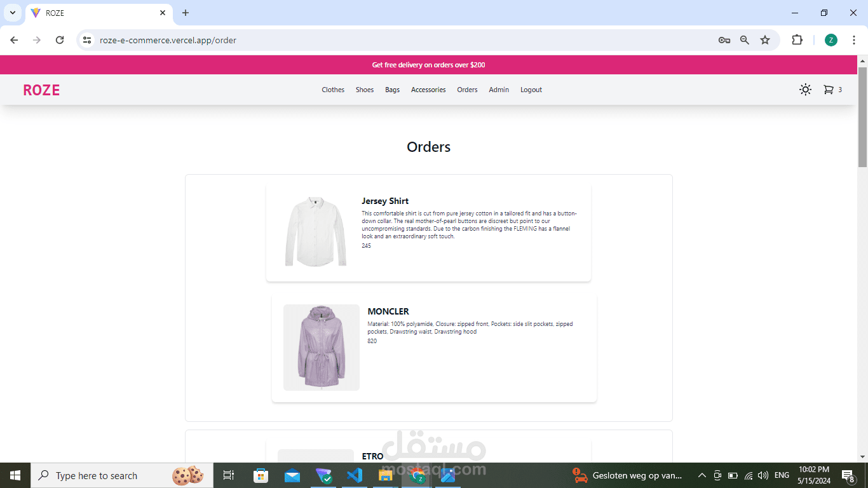Click the Jersey Shirt product image
The width and height of the screenshot is (868, 488).
click(316, 231)
